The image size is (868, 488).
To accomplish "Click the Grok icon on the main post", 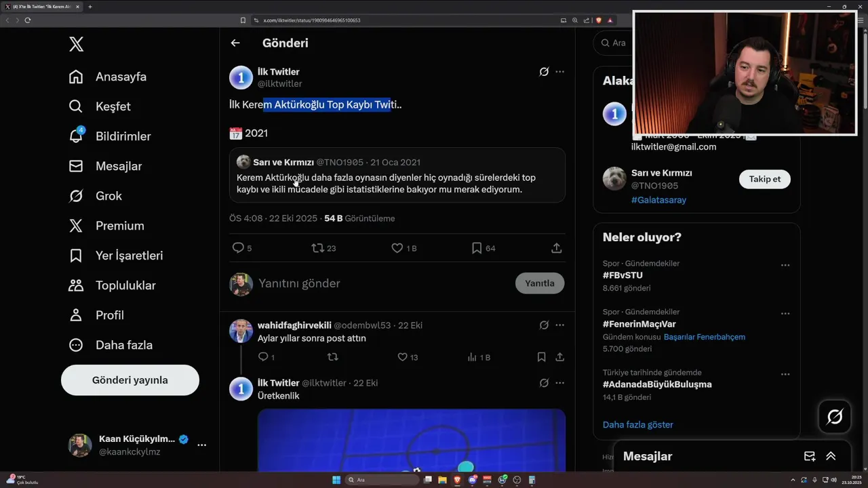I will point(544,72).
